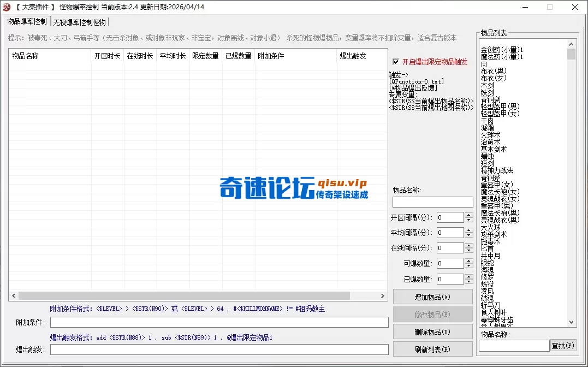Click the 查找(F) search button

tap(563, 346)
